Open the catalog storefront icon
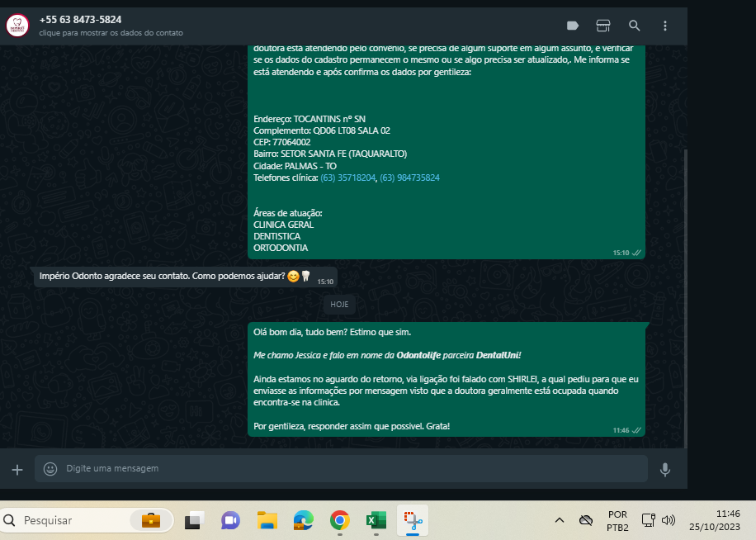This screenshot has height=540, width=756. pyautogui.click(x=603, y=26)
